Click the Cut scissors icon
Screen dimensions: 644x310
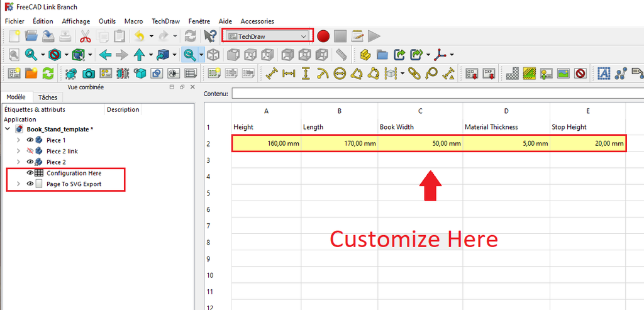(86, 36)
